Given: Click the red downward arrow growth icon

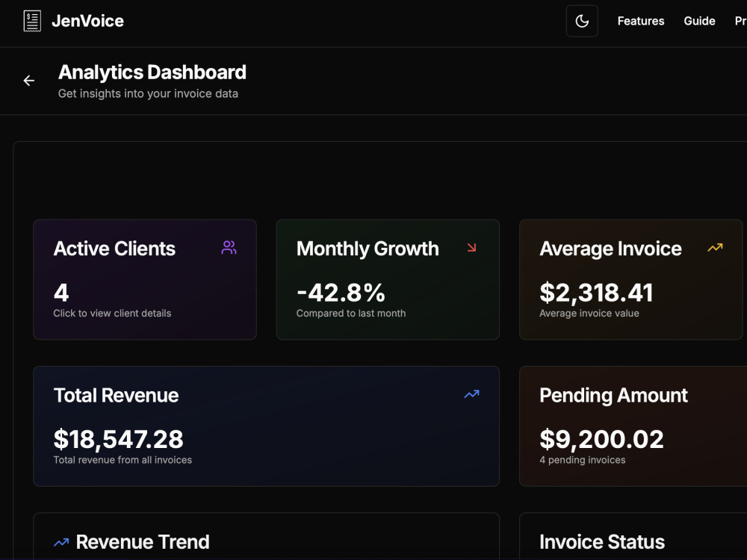Looking at the screenshot, I should pyautogui.click(x=471, y=248).
